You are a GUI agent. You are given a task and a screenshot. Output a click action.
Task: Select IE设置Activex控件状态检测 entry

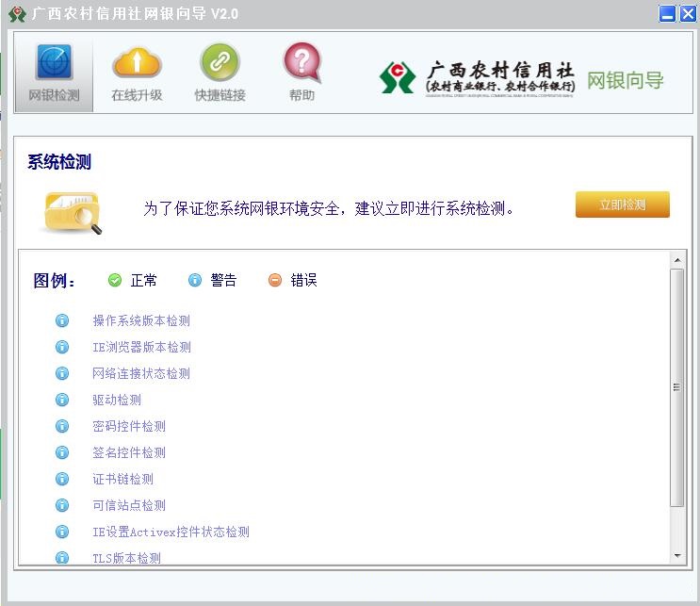tap(171, 532)
